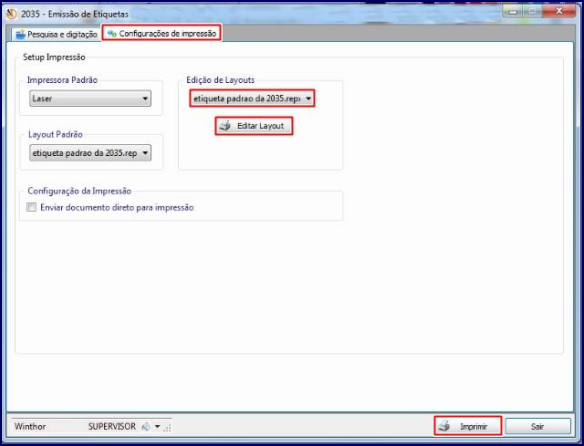
Task: Expand the Layout Padrão combo box
Action: pos(90,153)
